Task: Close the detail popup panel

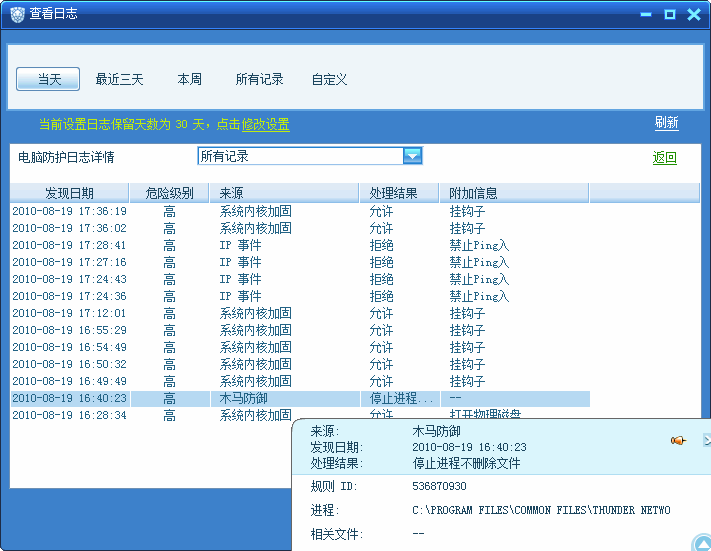Action: click(x=706, y=440)
